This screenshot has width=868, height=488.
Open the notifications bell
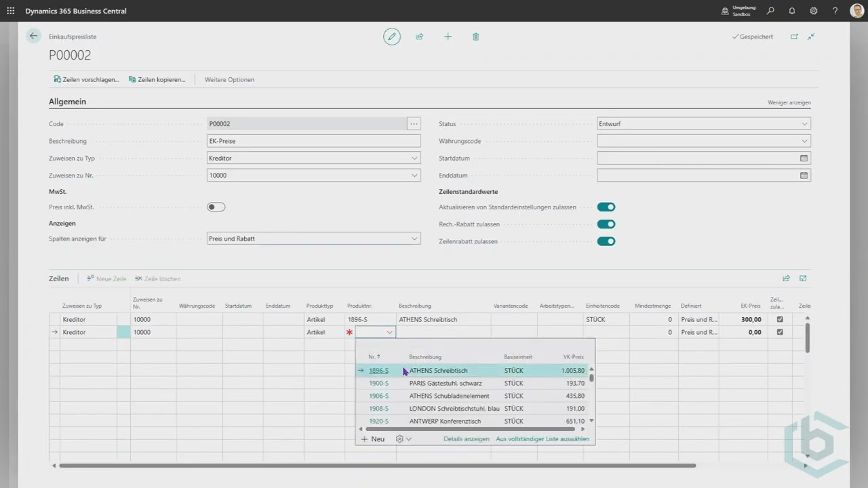click(792, 11)
